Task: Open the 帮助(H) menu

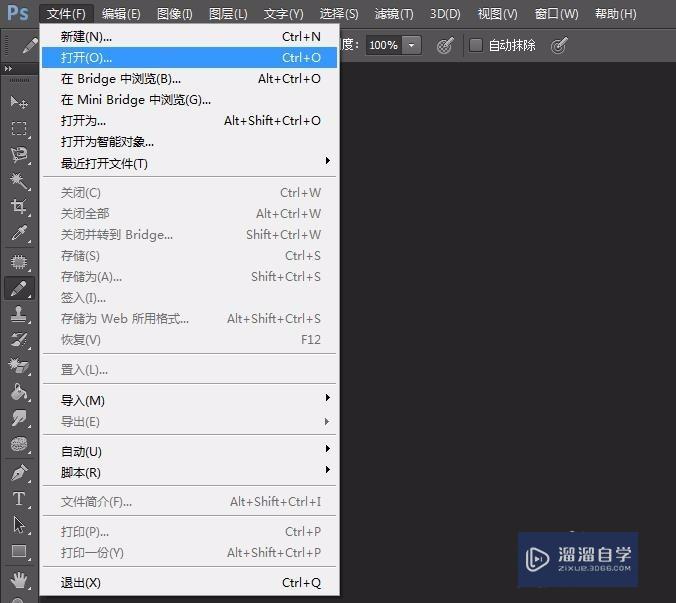Action: 615,14
